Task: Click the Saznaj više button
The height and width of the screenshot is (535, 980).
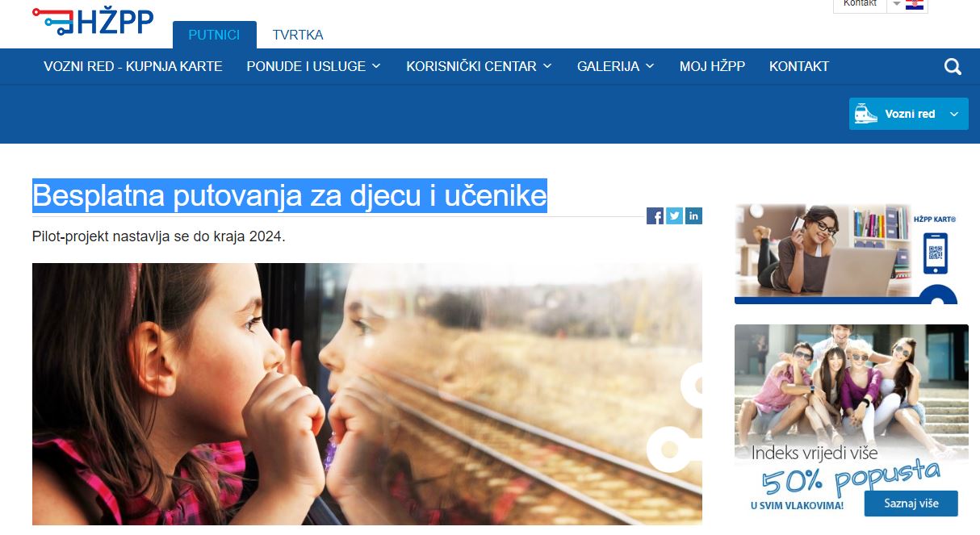Action: pyautogui.click(x=911, y=504)
